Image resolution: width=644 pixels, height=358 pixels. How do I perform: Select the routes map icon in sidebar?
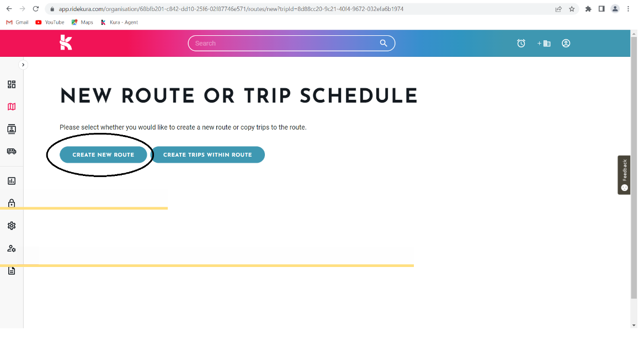coord(12,107)
